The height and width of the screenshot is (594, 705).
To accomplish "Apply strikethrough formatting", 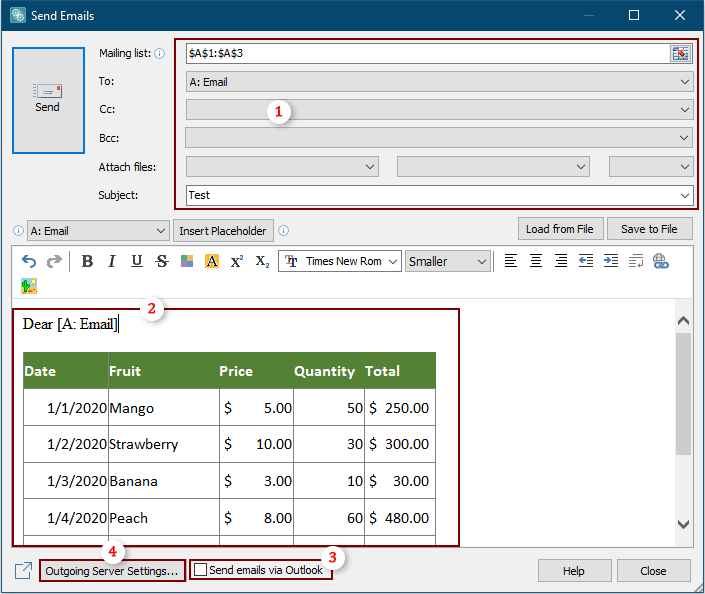I will pos(162,262).
